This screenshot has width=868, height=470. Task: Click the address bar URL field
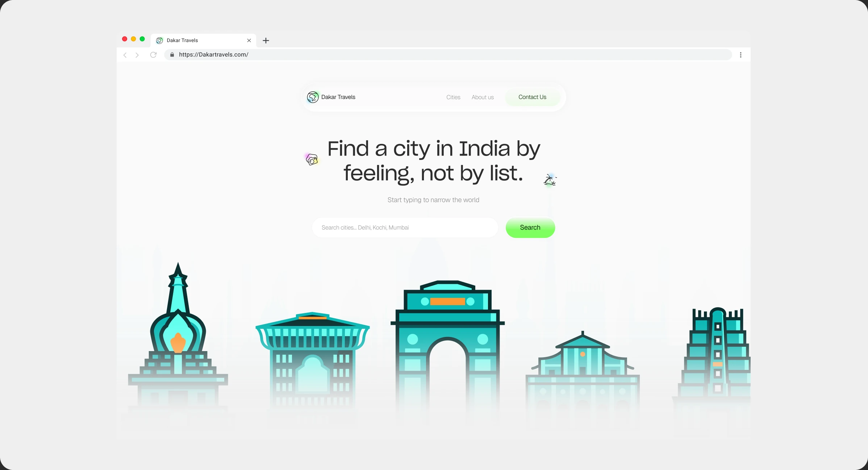coord(448,55)
